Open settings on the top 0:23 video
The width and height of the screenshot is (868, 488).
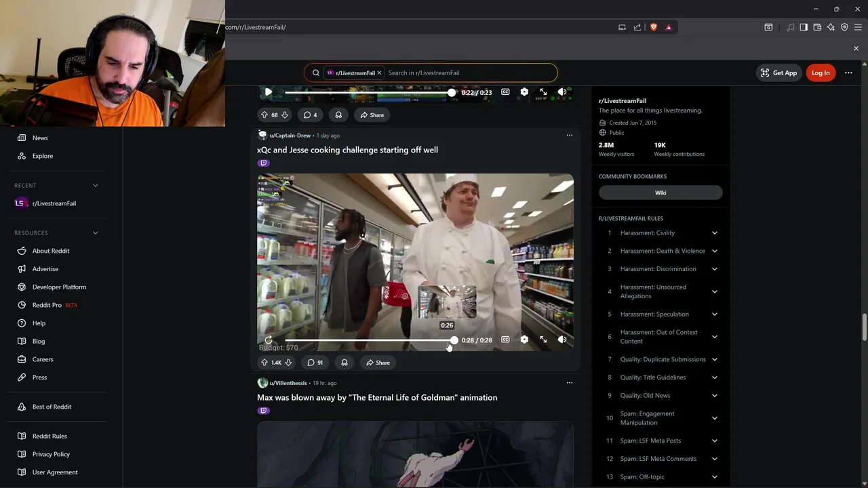click(524, 92)
